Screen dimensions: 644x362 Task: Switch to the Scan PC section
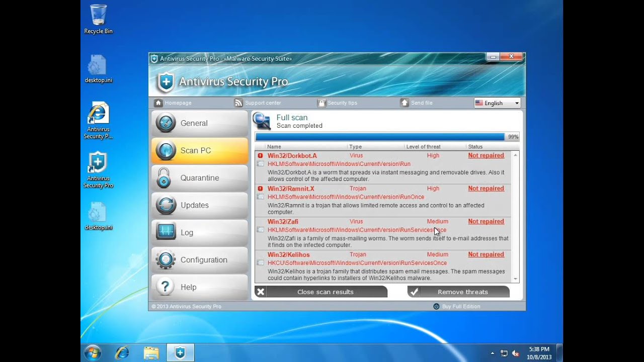click(x=199, y=150)
